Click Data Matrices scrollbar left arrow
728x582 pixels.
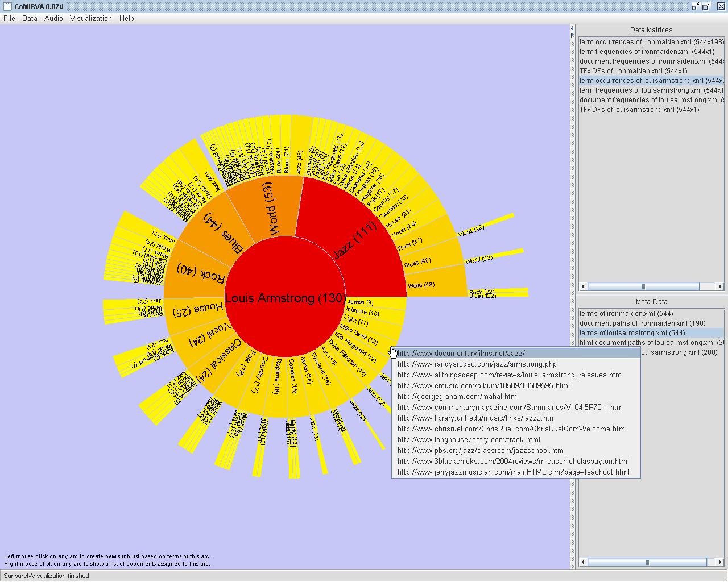(583, 286)
